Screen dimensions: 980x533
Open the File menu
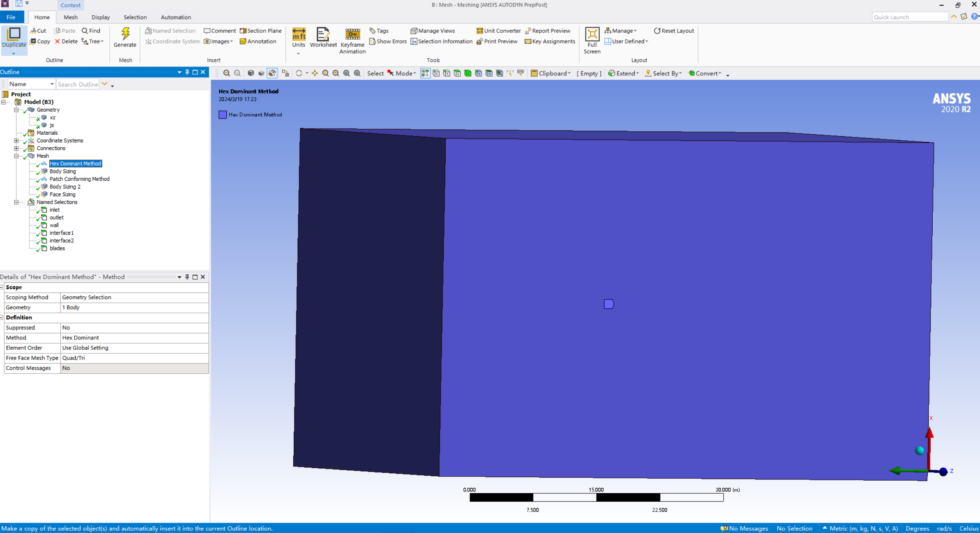click(x=11, y=17)
